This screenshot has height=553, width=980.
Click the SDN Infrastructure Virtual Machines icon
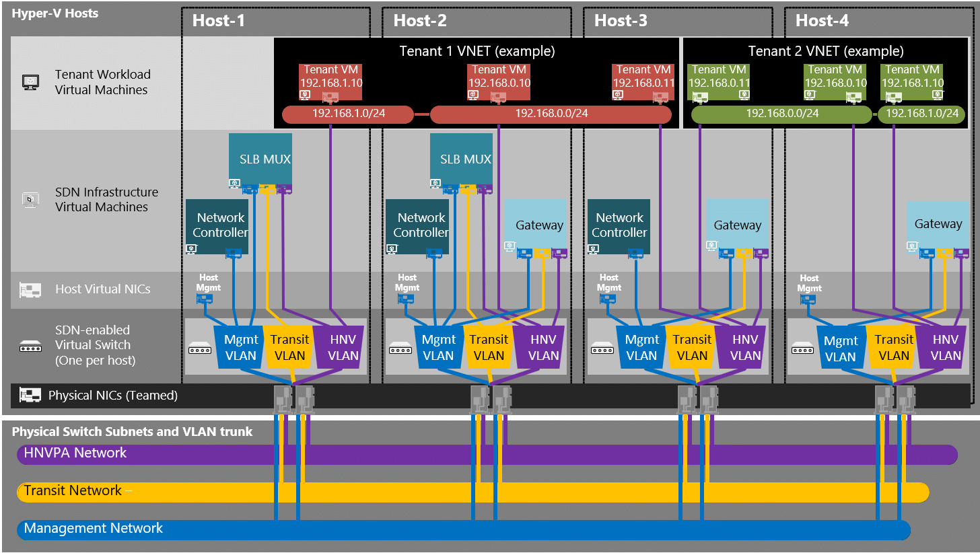[31, 199]
